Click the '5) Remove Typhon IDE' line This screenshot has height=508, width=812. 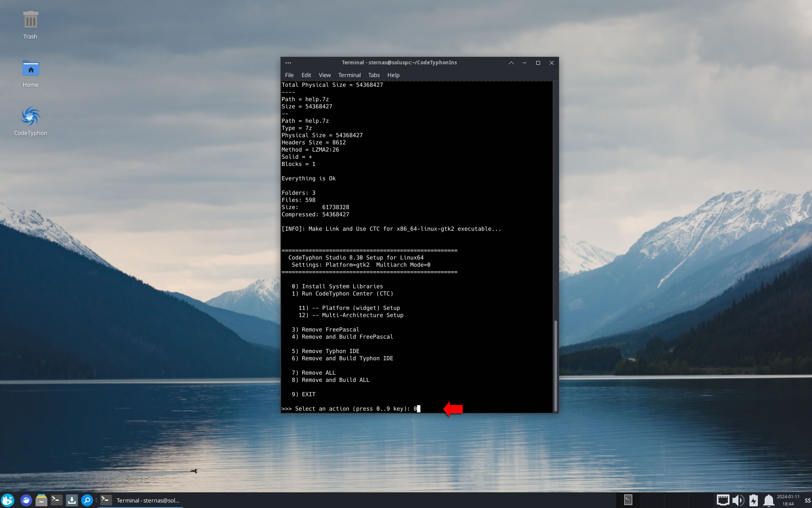(x=325, y=351)
